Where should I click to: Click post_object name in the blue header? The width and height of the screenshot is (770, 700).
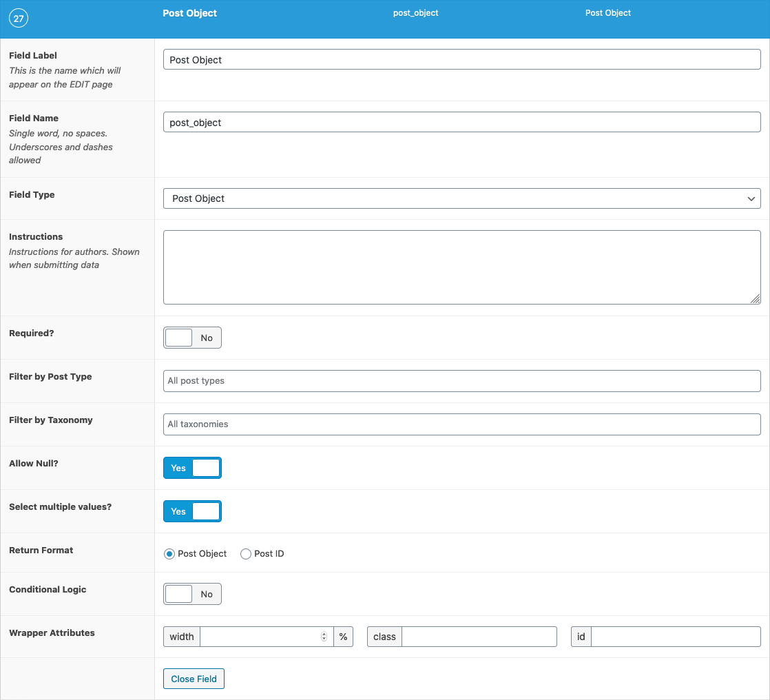point(415,13)
